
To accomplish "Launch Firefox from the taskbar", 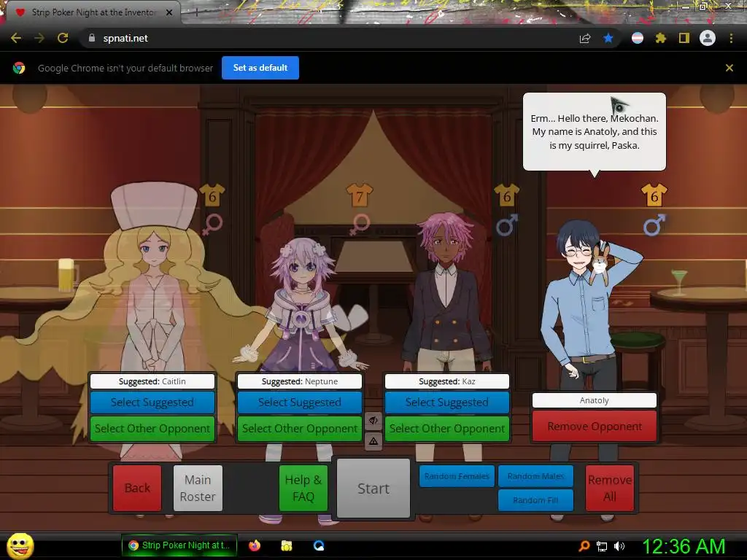I will coord(255,545).
